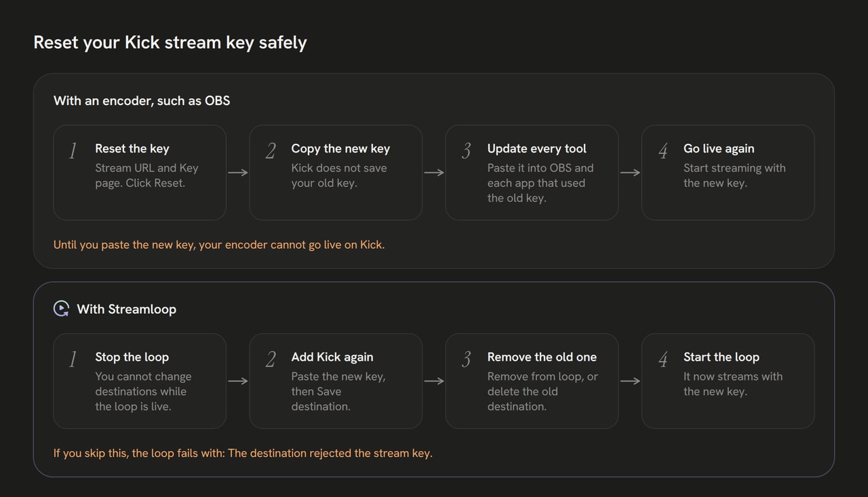
Task: Click "Kick does not save your old key."
Action: click(339, 175)
